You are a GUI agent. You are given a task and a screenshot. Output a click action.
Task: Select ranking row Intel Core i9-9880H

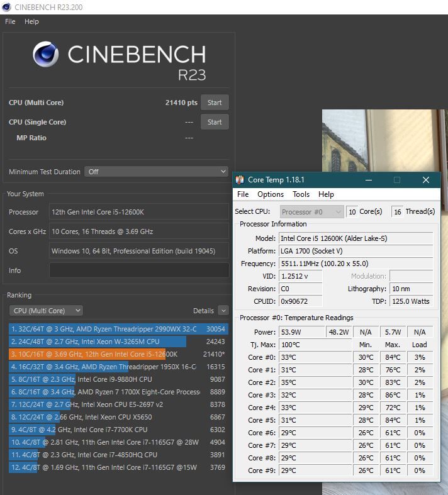(x=118, y=379)
